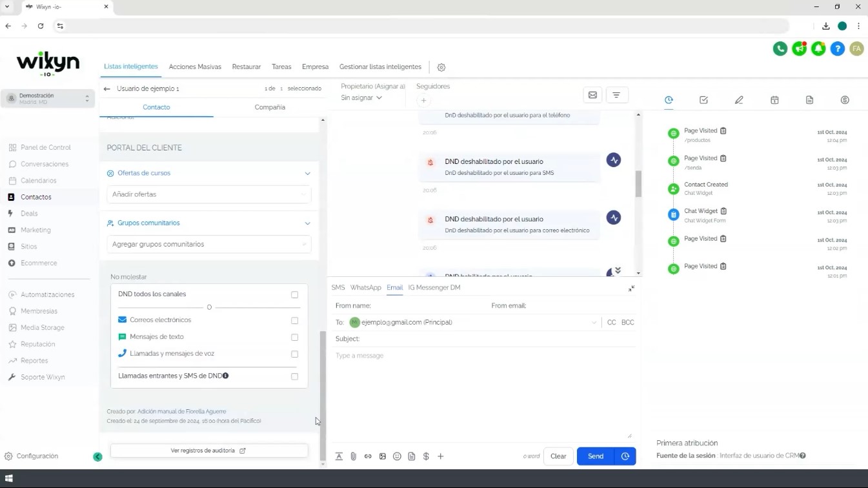This screenshot has width=868, height=488.
Task: Open the Acciones Masivas tab
Action: [x=195, y=66]
